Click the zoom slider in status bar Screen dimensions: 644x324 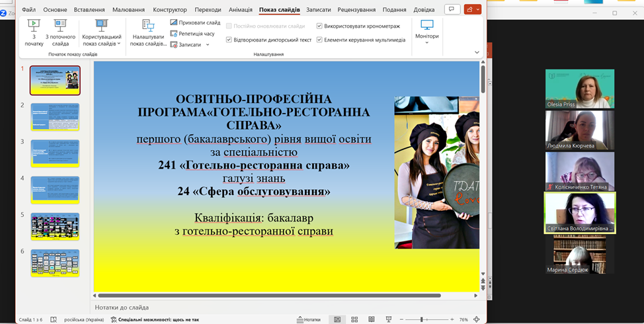click(421, 319)
